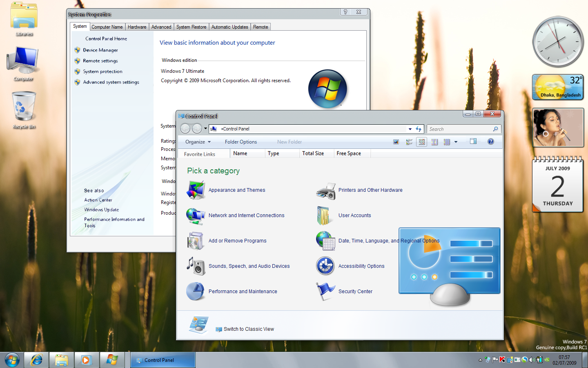
Task: Click the Start orb button
Action: pyautogui.click(x=12, y=360)
